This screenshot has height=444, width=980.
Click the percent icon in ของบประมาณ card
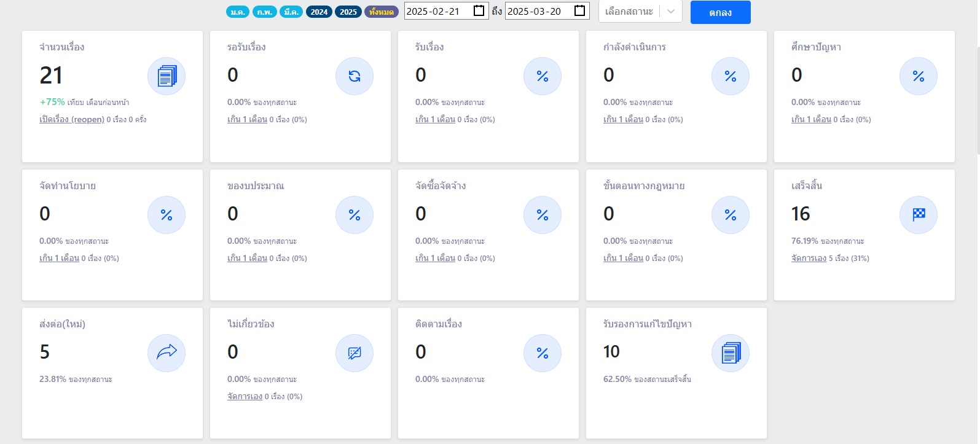[355, 215]
